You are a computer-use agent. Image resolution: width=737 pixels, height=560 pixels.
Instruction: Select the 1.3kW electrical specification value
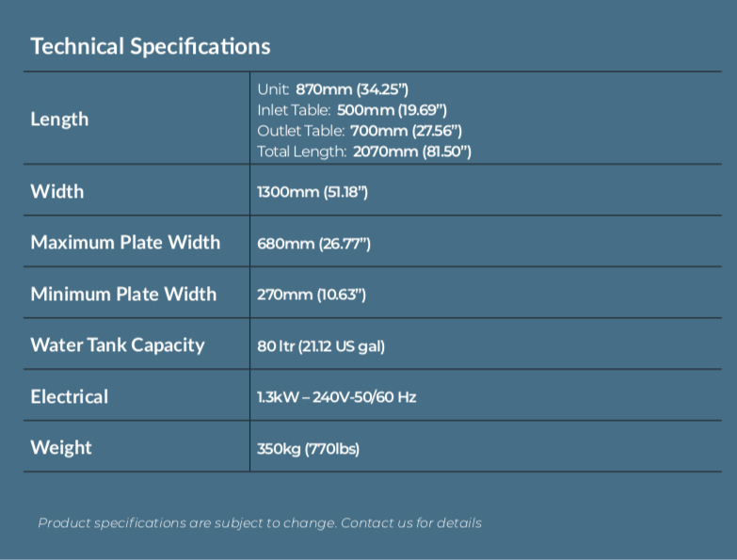(x=336, y=397)
